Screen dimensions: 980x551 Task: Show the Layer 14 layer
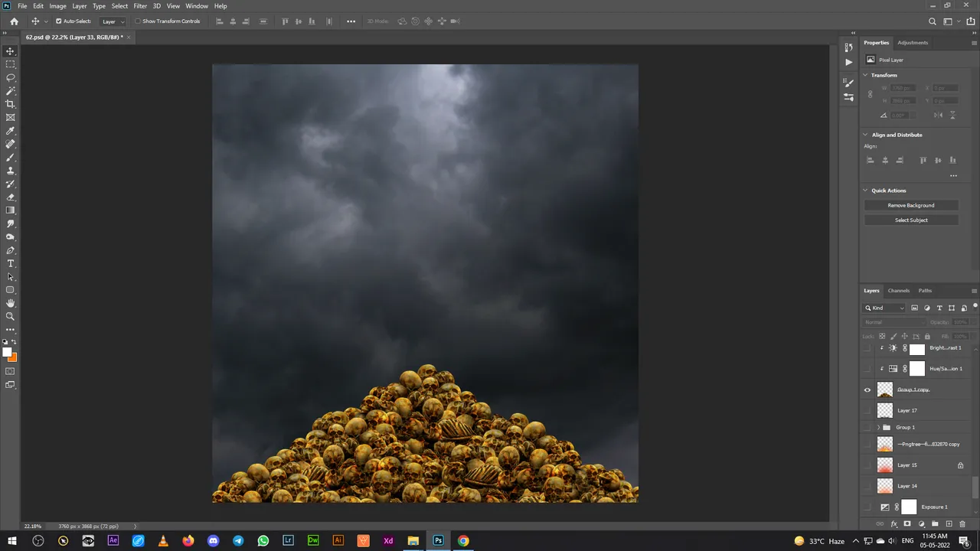click(867, 486)
